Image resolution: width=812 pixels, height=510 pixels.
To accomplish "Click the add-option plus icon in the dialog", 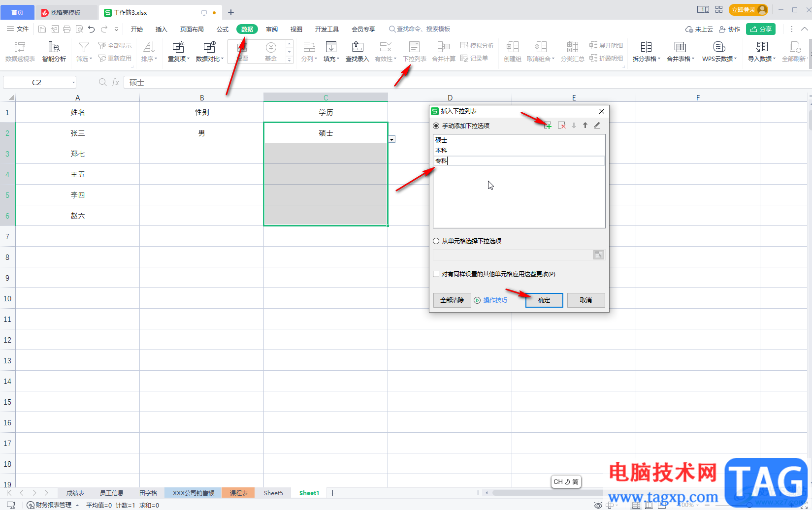I will pyautogui.click(x=548, y=126).
